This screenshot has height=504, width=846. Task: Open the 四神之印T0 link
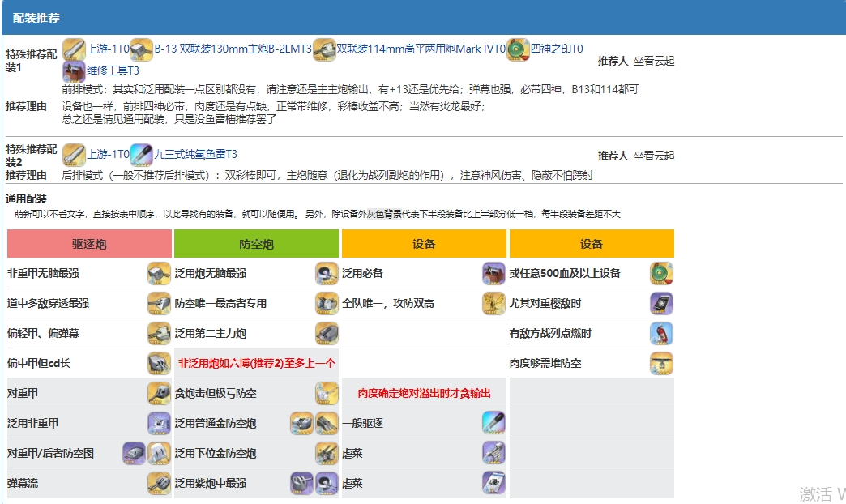(x=558, y=49)
